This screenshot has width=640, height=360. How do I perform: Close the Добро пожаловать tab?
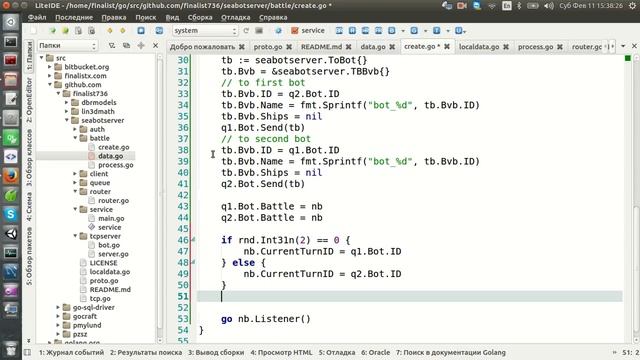[242, 47]
